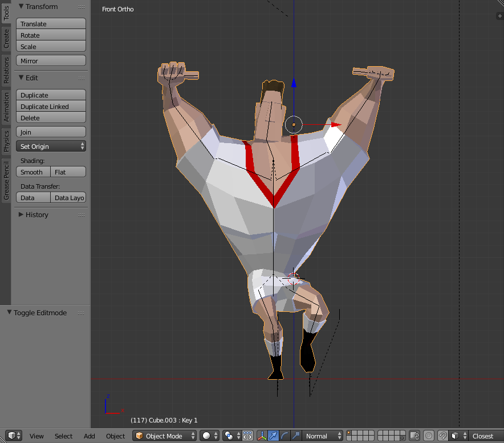Toggle lock camera and layers to scene
The height and width of the screenshot is (443, 504).
(414, 436)
